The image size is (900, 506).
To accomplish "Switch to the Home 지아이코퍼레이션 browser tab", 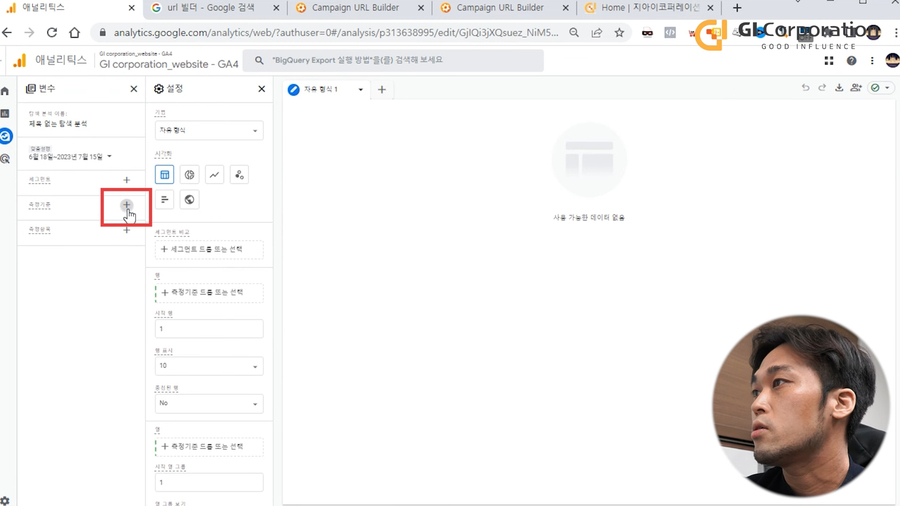I will [x=650, y=8].
